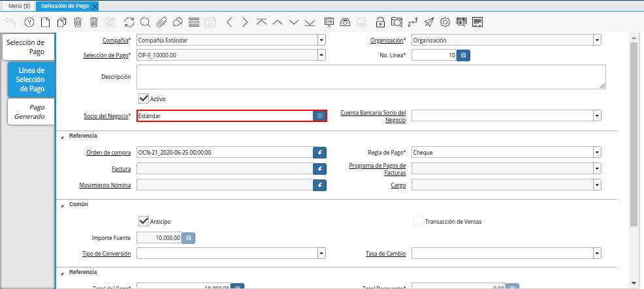Screen dimensions: 644x289
Task: Expand the Organización dropdown
Action: pos(597,40)
